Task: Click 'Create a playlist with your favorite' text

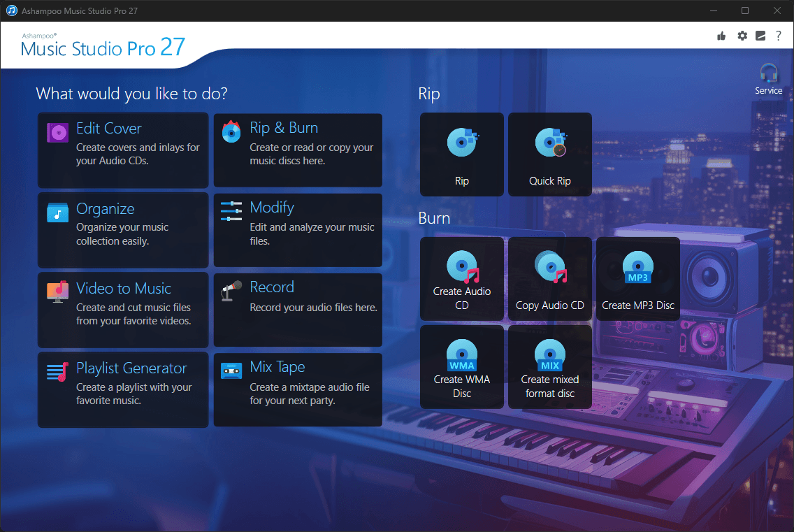Action: 133,394
